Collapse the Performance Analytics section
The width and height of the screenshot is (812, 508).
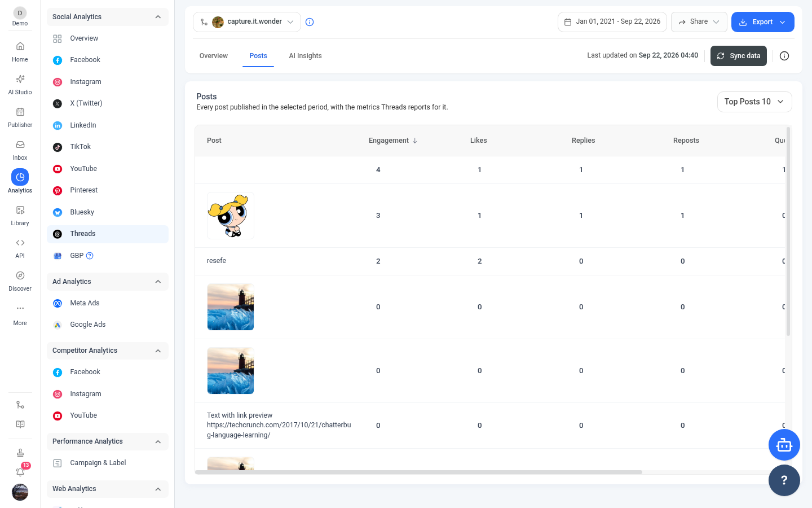[x=158, y=442]
